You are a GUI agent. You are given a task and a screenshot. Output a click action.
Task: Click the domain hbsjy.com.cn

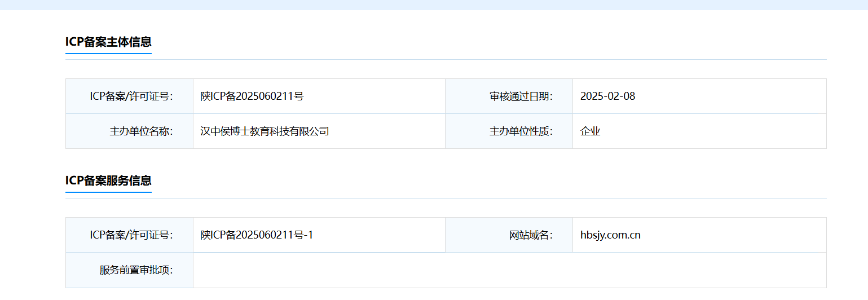click(610, 235)
